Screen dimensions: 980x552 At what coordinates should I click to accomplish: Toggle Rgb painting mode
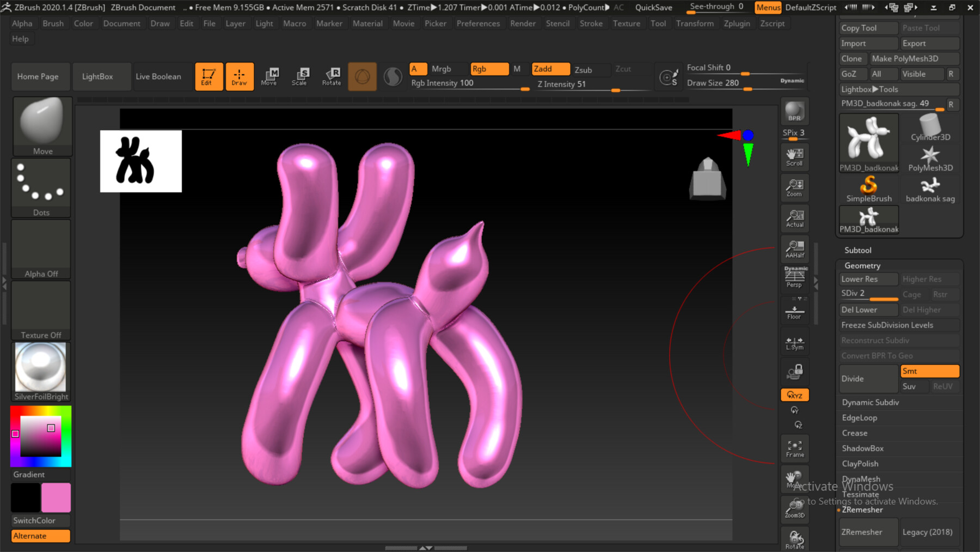point(488,69)
